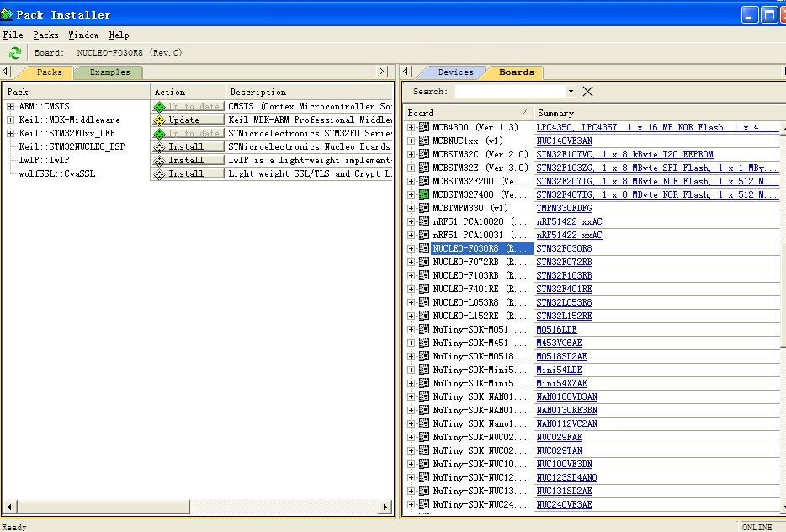Click the board icon for NuTiny-SDK-M051
The height and width of the screenshot is (532, 786).
click(424, 329)
